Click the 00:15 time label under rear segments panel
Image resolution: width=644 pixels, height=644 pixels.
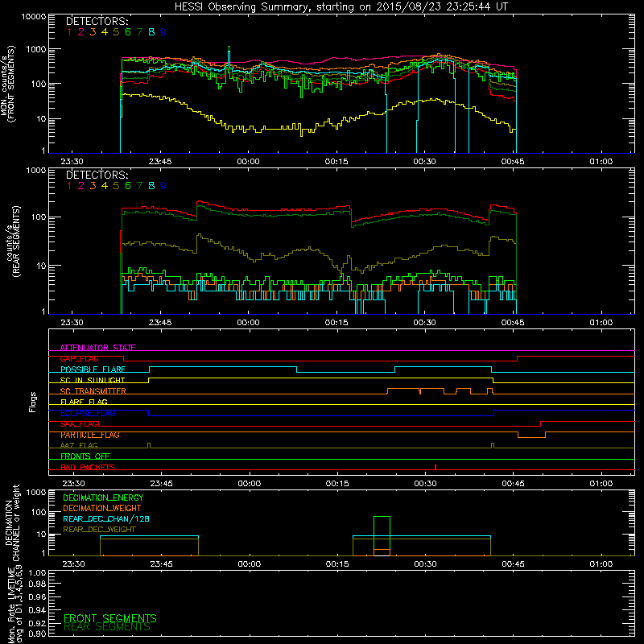(x=336, y=323)
